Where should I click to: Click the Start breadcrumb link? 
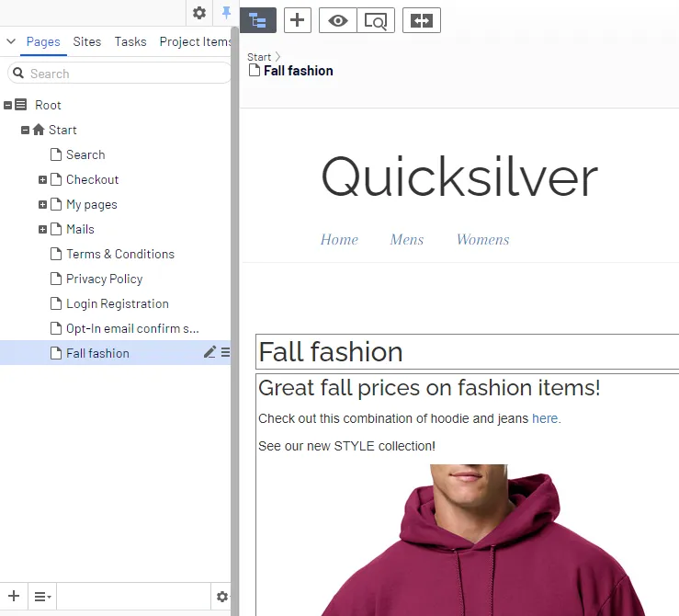pos(259,57)
